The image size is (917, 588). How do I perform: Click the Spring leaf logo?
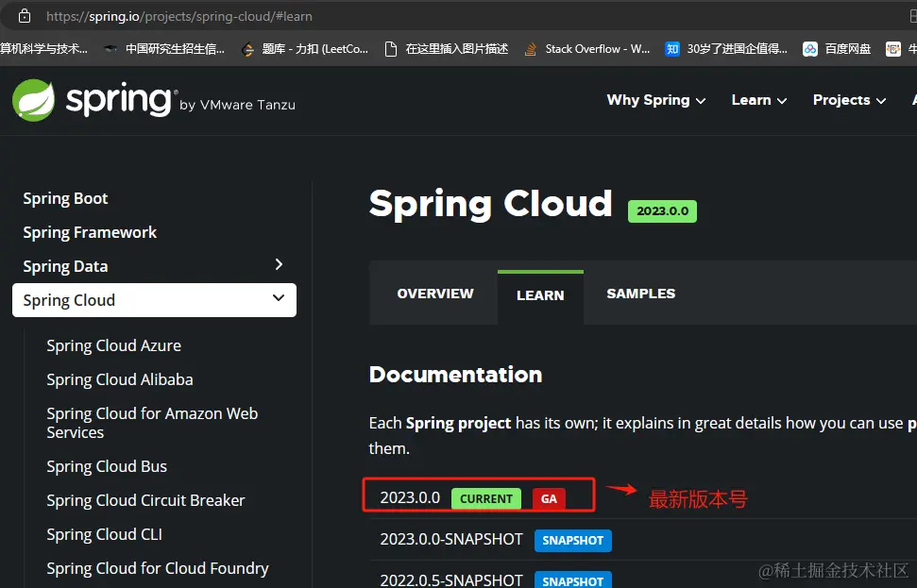(34, 100)
